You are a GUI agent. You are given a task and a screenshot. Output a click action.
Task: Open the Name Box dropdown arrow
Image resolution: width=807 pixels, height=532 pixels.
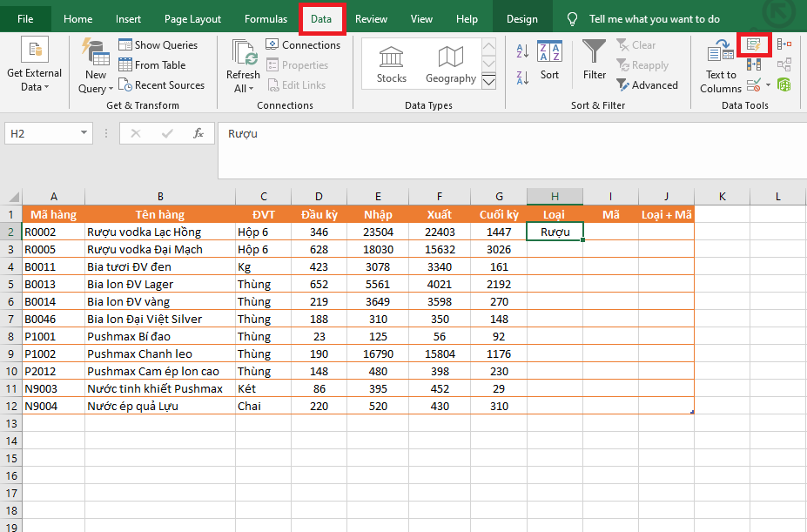pyautogui.click(x=84, y=133)
